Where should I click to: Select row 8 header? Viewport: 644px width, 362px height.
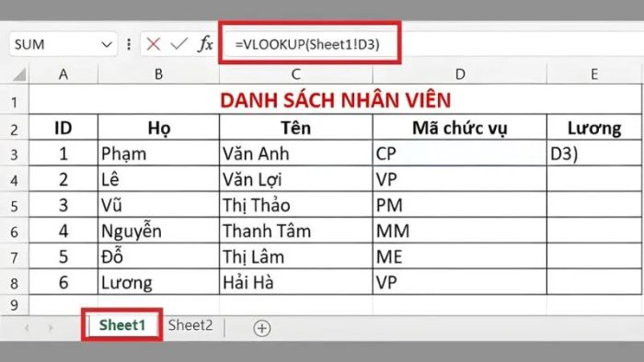point(15,283)
